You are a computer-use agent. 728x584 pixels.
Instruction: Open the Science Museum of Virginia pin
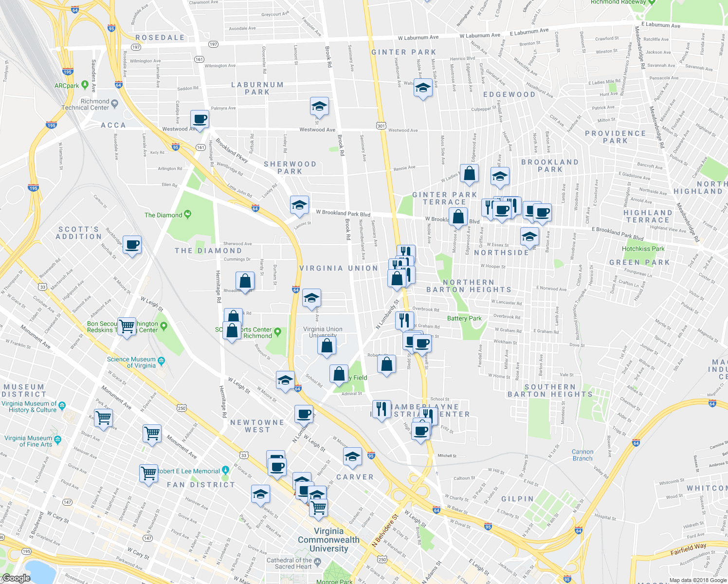(x=162, y=361)
